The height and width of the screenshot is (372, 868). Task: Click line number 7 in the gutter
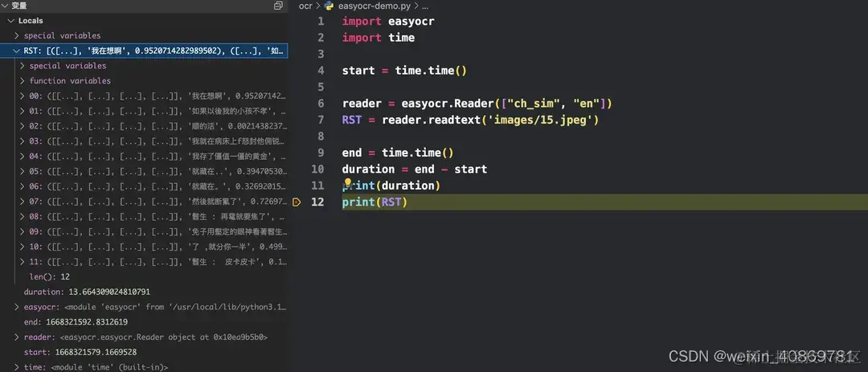point(321,121)
